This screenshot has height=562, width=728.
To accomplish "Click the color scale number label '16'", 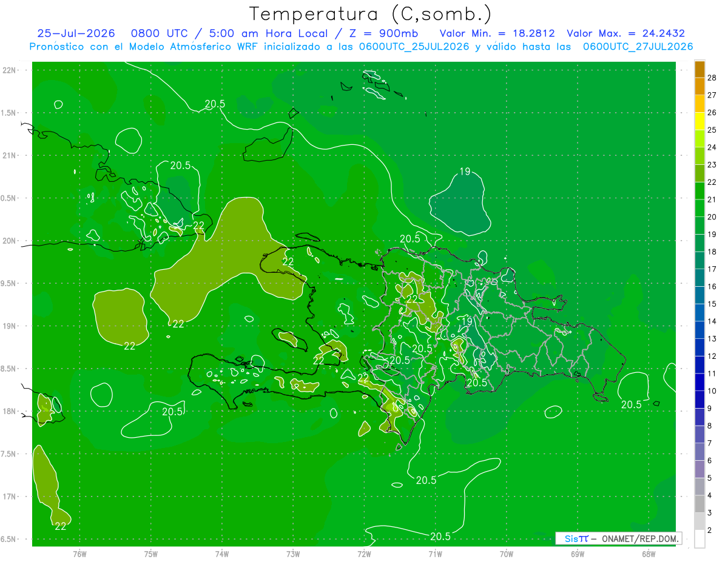I will [712, 287].
